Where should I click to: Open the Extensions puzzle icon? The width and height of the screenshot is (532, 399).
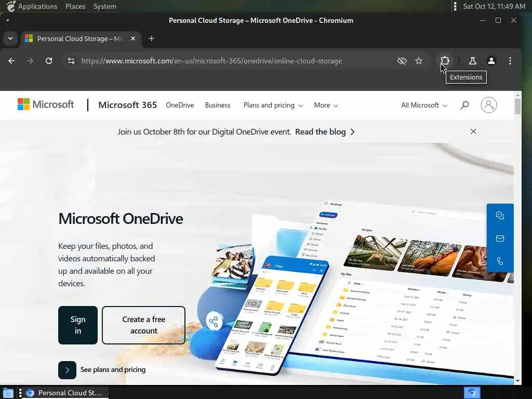tap(445, 61)
